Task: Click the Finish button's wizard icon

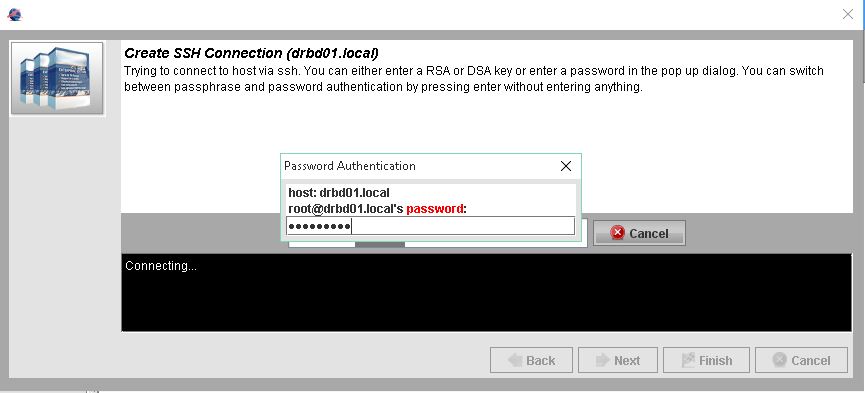Action: (x=688, y=360)
